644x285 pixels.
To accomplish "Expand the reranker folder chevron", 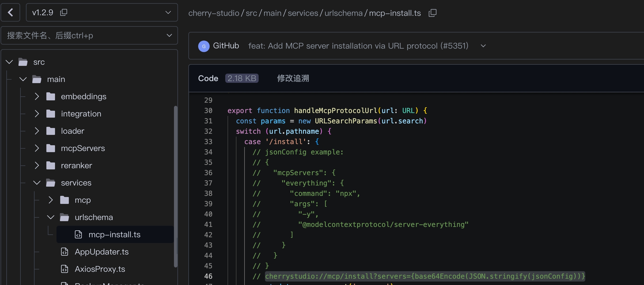I will click(37, 165).
